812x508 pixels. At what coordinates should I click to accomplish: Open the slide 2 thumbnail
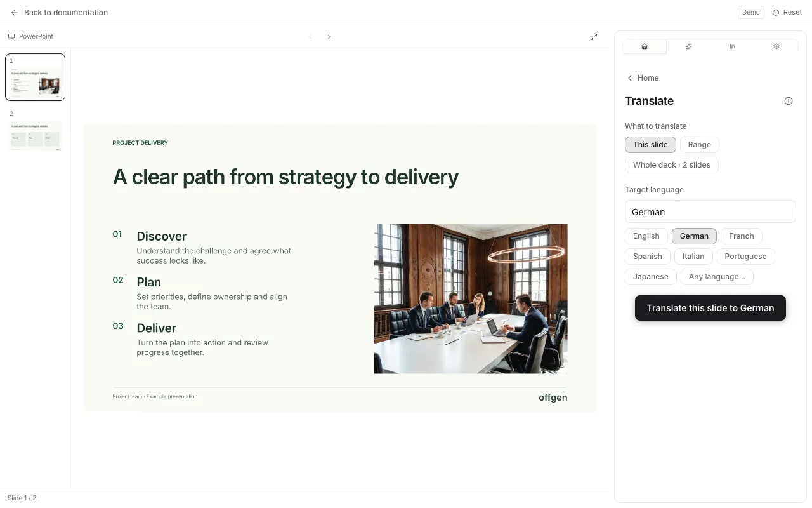click(x=35, y=130)
